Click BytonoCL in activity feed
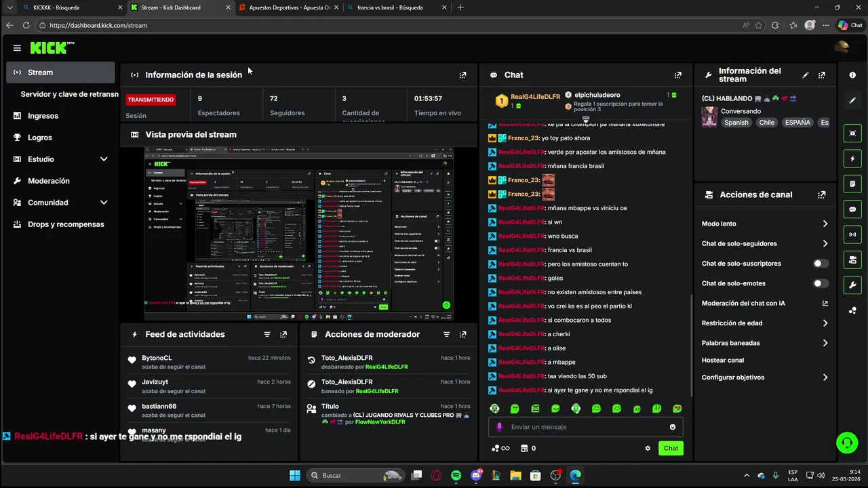 [157, 358]
